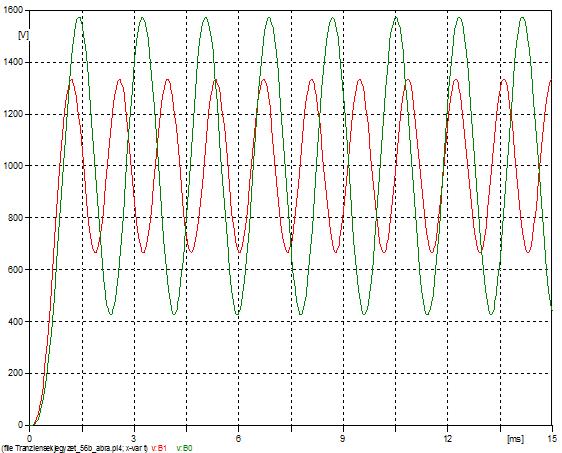Click the 9 tick label on time axis
The image size is (562, 453).
[343, 438]
